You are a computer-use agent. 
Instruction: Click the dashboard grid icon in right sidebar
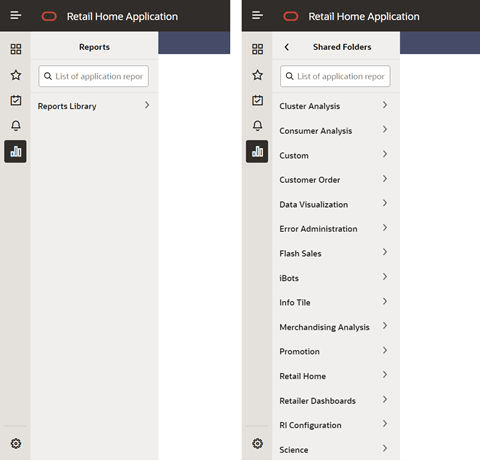(x=257, y=49)
